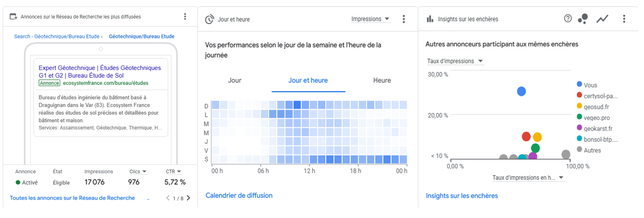The width and height of the screenshot is (644, 218).
Task: Select the Jour et heure tab
Action: (x=308, y=80)
